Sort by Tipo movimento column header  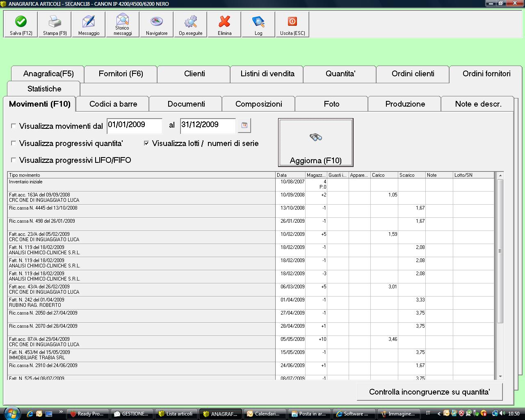click(x=142, y=175)
